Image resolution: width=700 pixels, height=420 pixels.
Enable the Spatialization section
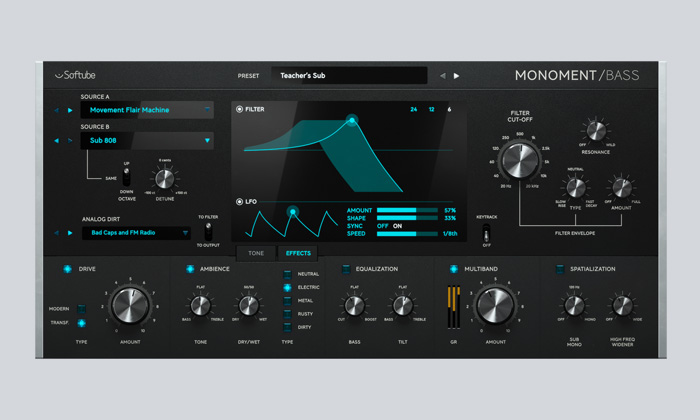[x=560, y=269]
